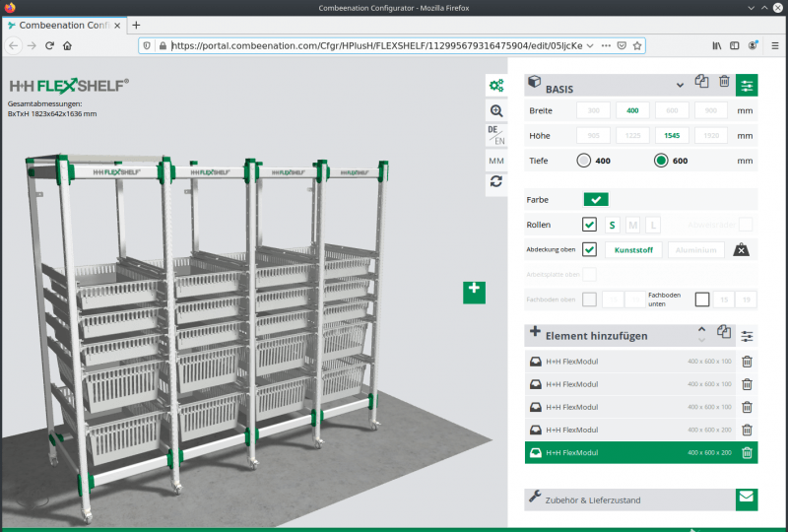
Task: Open Firefox library icon
Action: (x=717, y=45)
